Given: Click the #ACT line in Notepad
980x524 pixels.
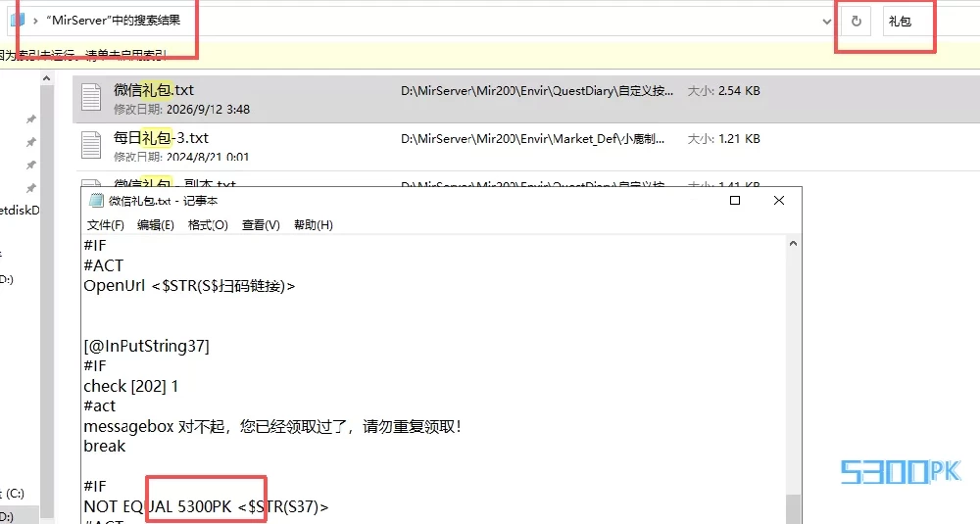Looking at the screenshot, I should click(x=103, y=265).
